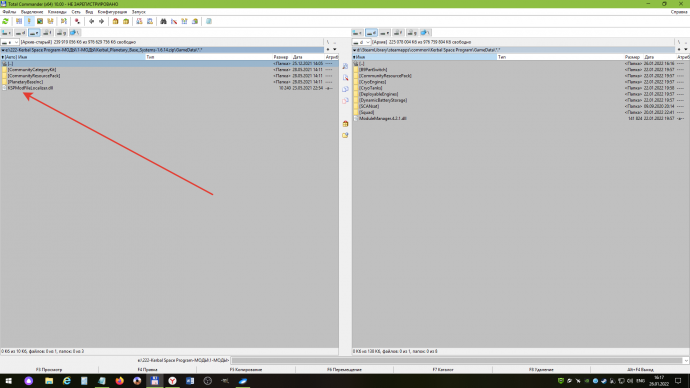
Task: Open file search with binoculars icon
Action: (163, 21)
